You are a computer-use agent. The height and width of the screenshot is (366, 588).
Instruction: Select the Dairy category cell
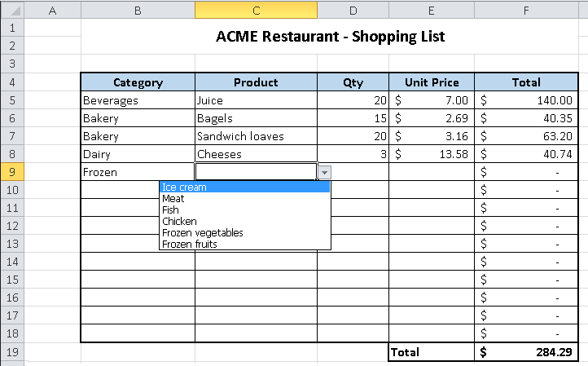pyautogui.click(x=138, y=154)
